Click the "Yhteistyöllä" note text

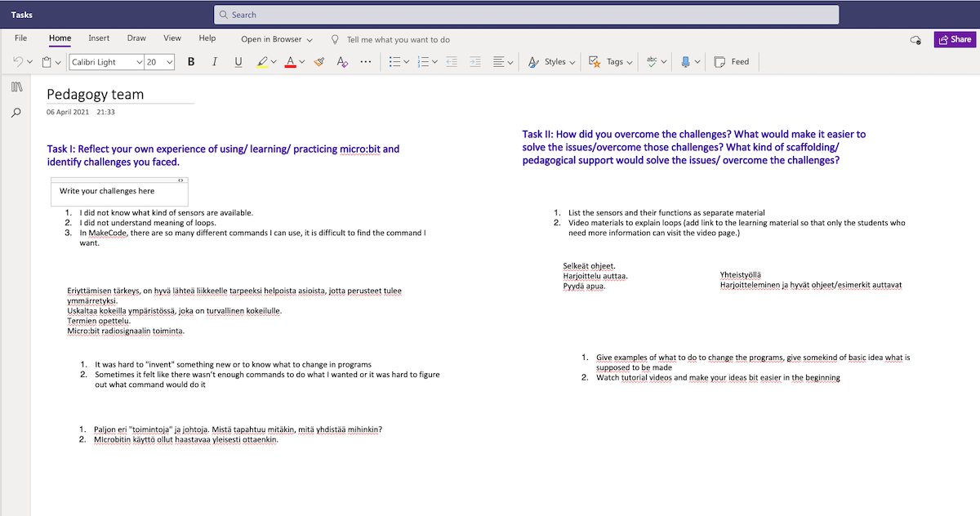pyautogui.click(x=740, y=275)
